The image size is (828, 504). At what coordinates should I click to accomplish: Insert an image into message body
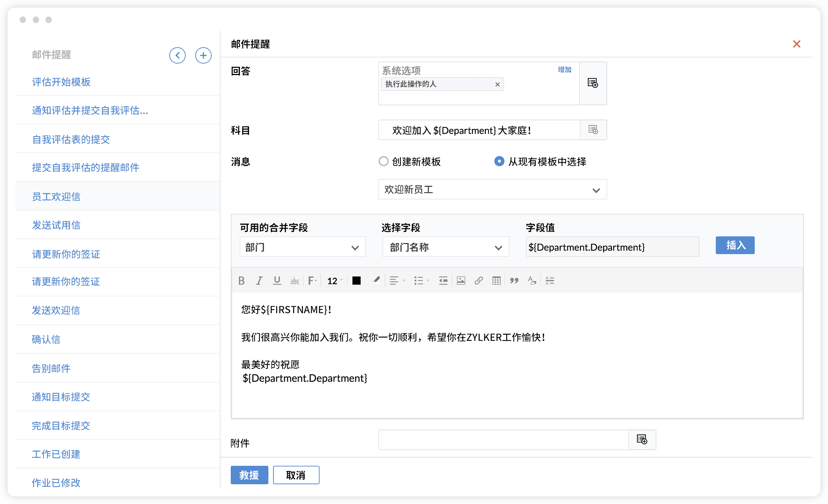(x=461, y=280)
